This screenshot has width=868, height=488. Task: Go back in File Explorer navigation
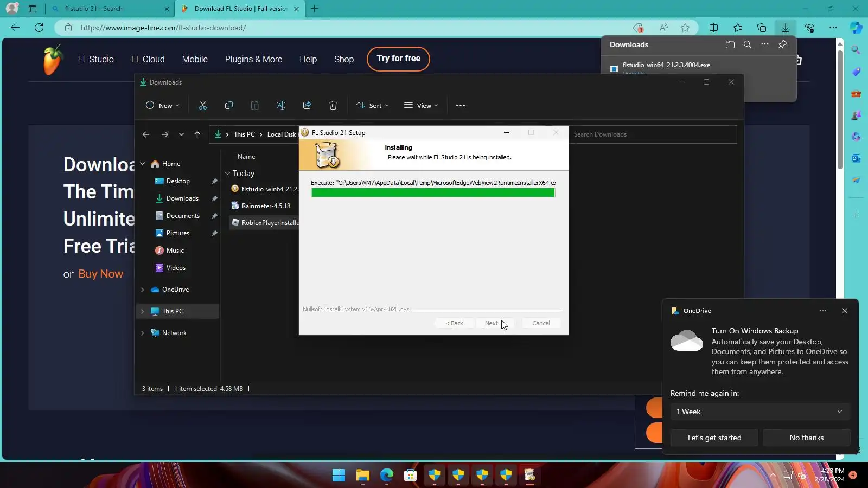point(146,134)
